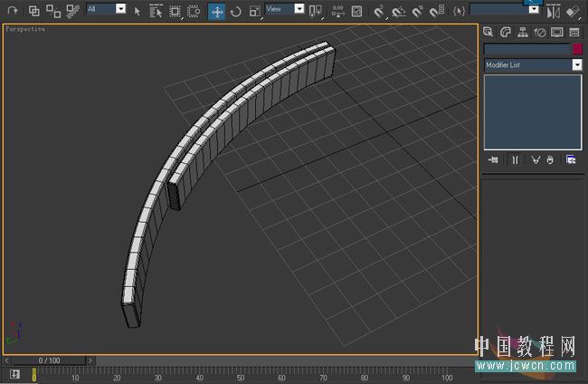Toggle the Angle Snap magnet
The height and width of the screenshot is (384, 588).
tap(398, 12)
